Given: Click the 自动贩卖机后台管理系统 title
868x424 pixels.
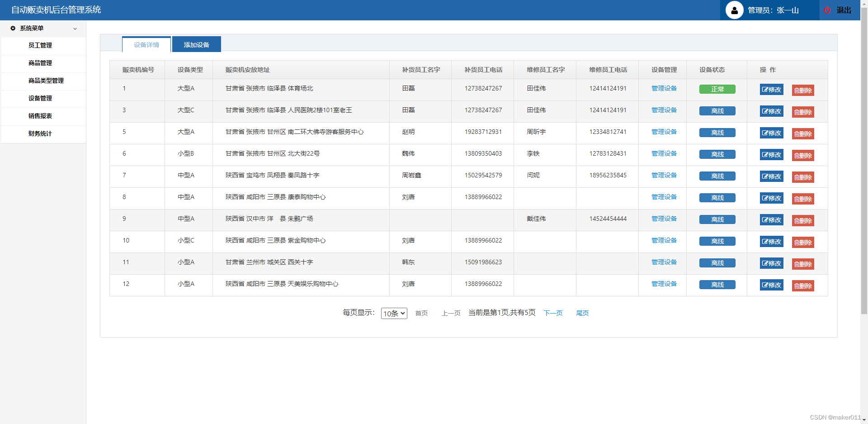Looking at the screenshot, I should [x=56, y=10].
